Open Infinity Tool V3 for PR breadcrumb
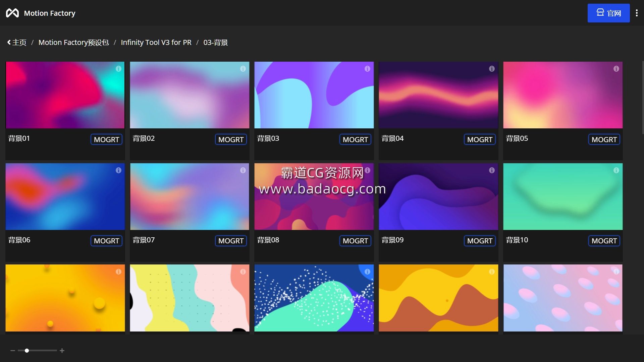The image size is (644, 362). click(x=156, y=43)
